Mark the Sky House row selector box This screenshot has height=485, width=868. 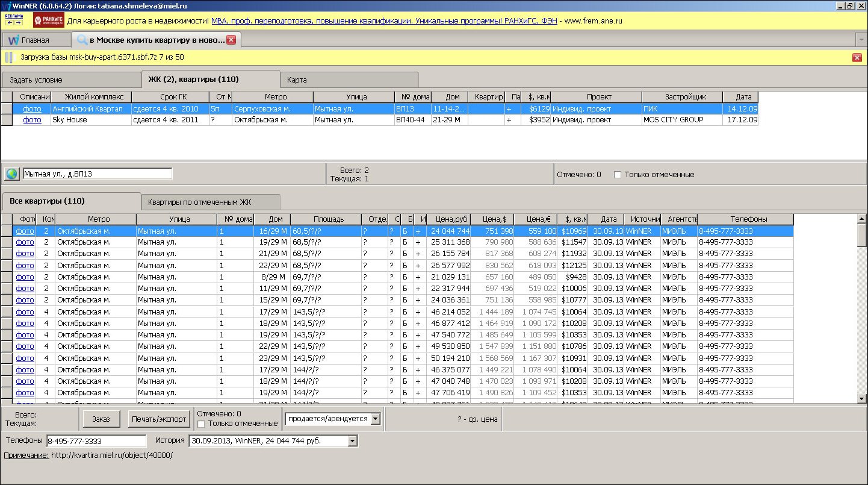(x=7, y=120)
